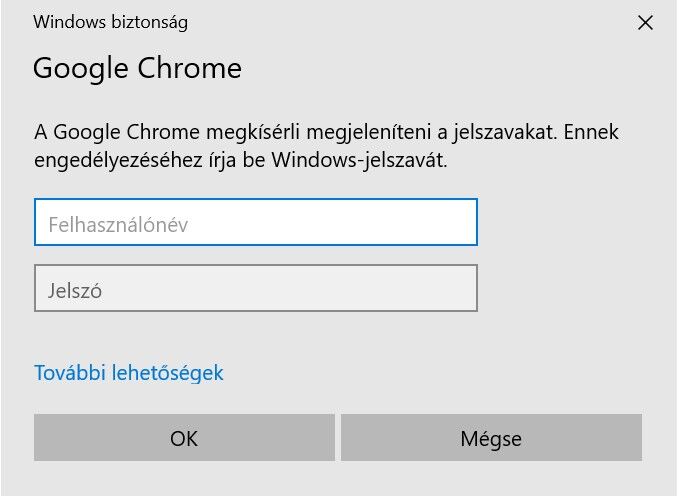Activate the field labeled Jelszó
The image size is (679, 496).
[256, 288]
